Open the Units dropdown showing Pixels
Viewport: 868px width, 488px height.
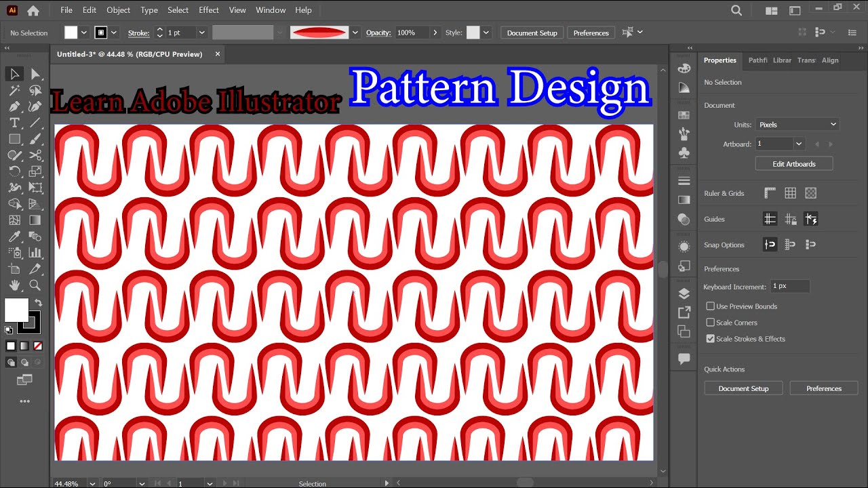[797, 125]
